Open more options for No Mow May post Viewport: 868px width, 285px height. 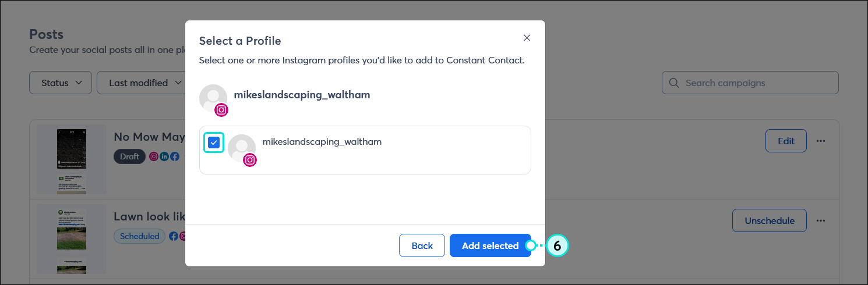click(x=821, y=141)
